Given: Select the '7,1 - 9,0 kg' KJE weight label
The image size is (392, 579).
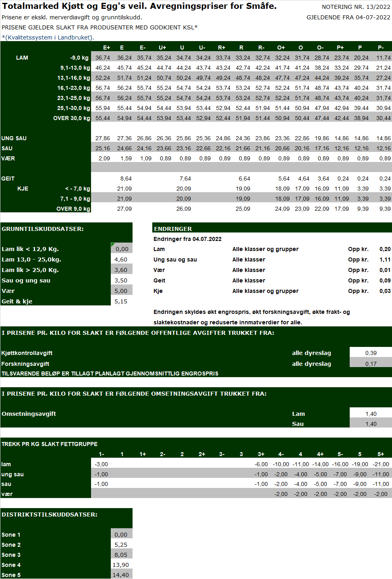Looking at the screenshot, I should pyautogui.click(x=75, y=199).
